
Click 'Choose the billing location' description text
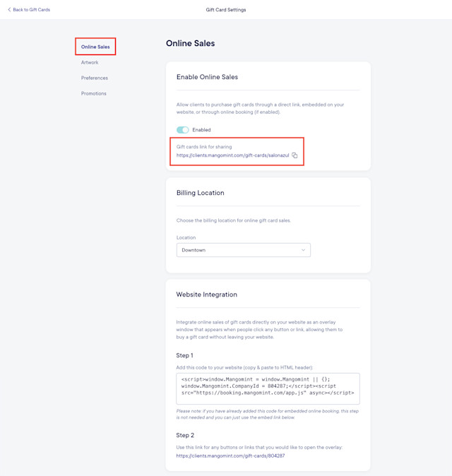234,220
